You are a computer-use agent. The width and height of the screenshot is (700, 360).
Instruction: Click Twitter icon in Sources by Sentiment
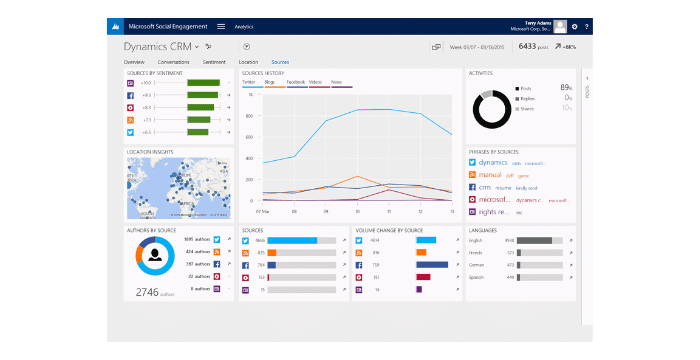130,132
